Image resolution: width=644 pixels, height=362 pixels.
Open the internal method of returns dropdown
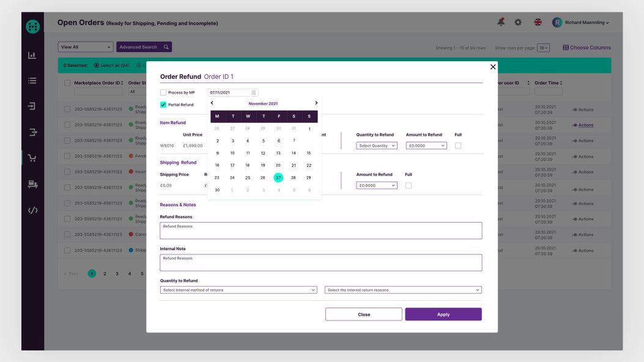click(x=239, y=290)
